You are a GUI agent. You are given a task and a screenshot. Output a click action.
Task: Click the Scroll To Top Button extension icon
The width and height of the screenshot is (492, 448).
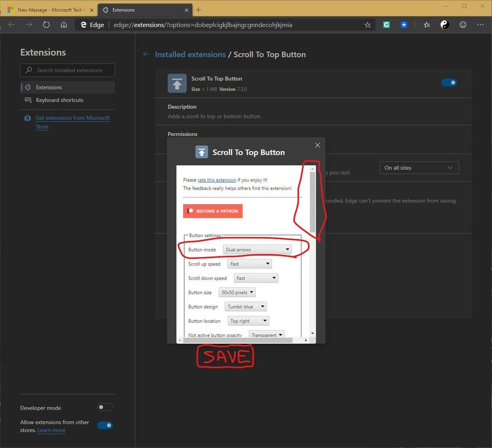pos(177,84)
